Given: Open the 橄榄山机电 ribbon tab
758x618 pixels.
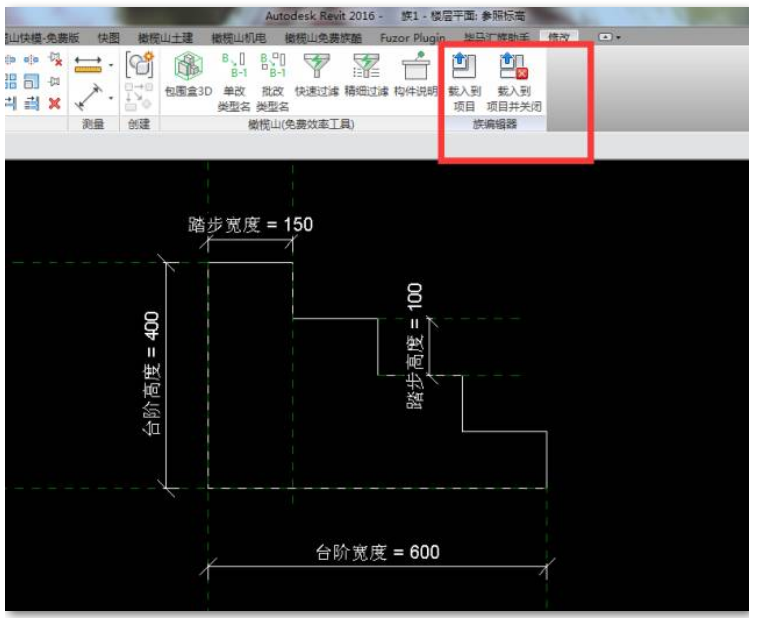Looking at the screenshot, I should (239, 38).
